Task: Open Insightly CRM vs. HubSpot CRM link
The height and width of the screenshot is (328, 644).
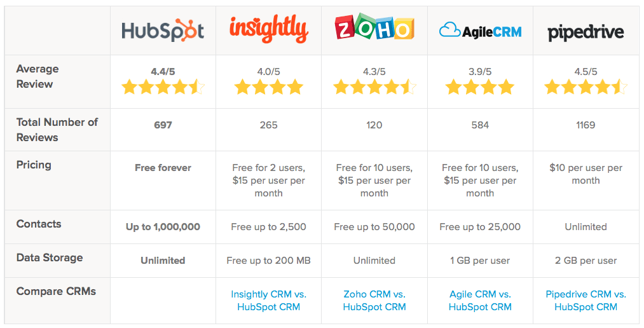Action: point(269,301)
